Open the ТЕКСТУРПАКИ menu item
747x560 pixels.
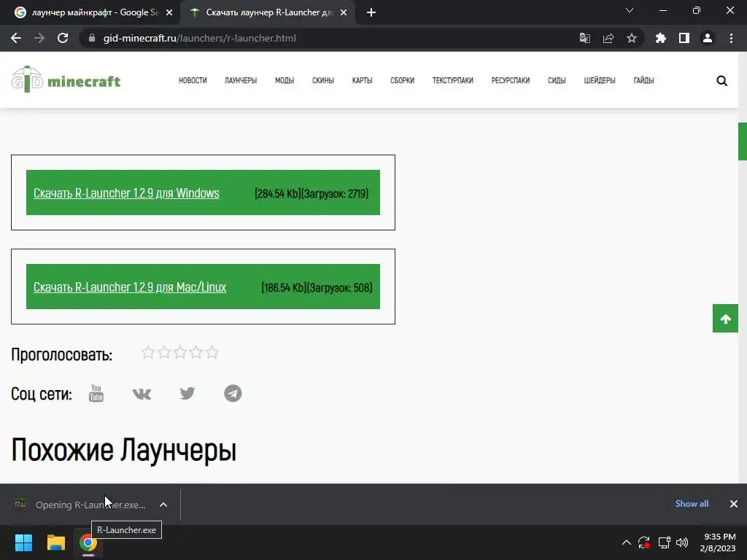[452, 80]
